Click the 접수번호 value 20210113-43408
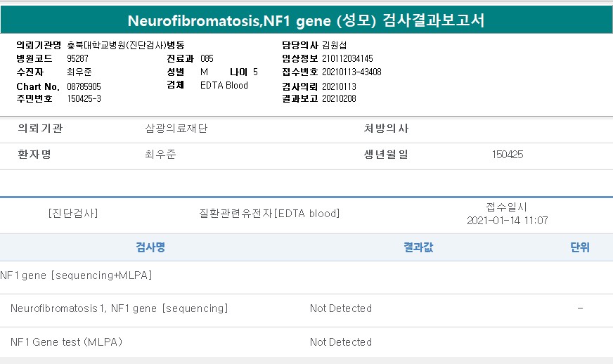Screen dimensions: 613x364 [x=351, y=72]
